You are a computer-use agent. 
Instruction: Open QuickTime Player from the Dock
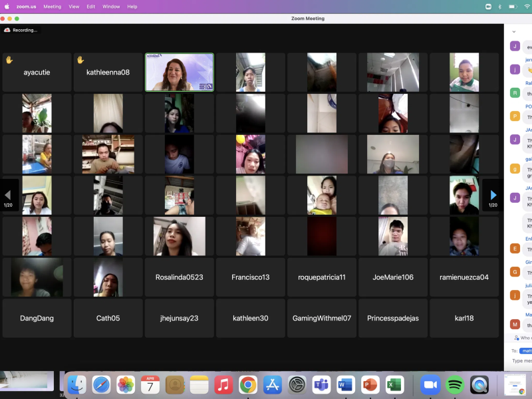pyautogui.click(x=479, y=385)
